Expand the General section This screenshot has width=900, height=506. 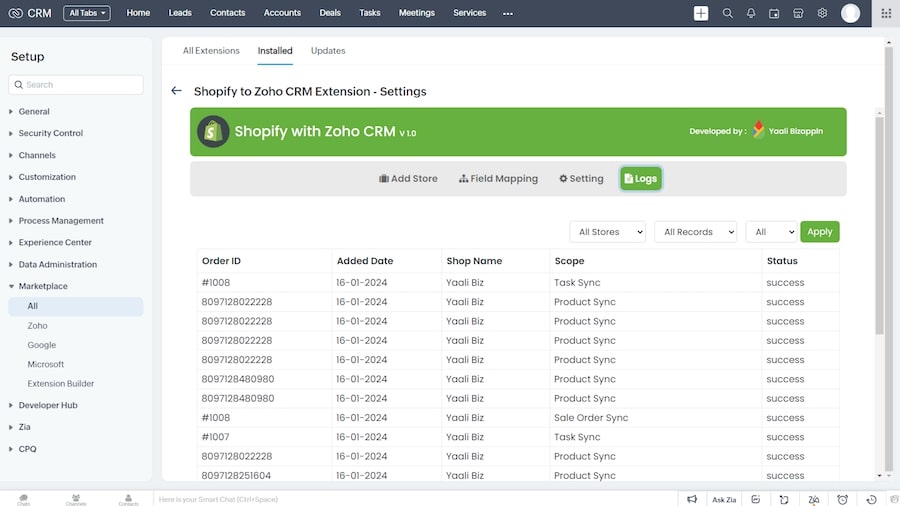(x=34, y=111)
